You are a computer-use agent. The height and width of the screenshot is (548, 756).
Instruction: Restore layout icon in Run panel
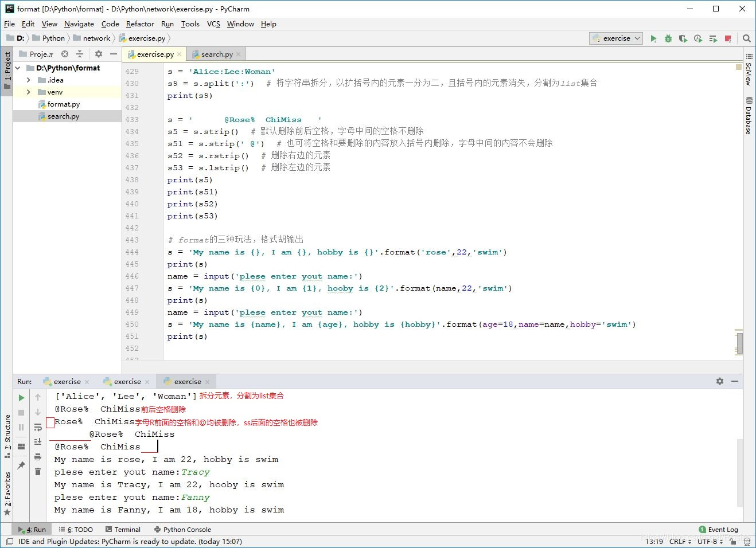tap(21, 446)
